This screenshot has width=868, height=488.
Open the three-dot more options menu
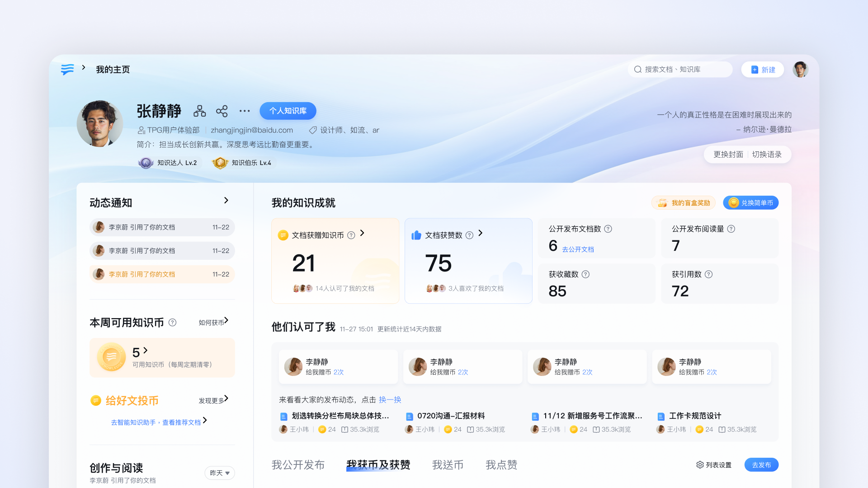[245, 111]
